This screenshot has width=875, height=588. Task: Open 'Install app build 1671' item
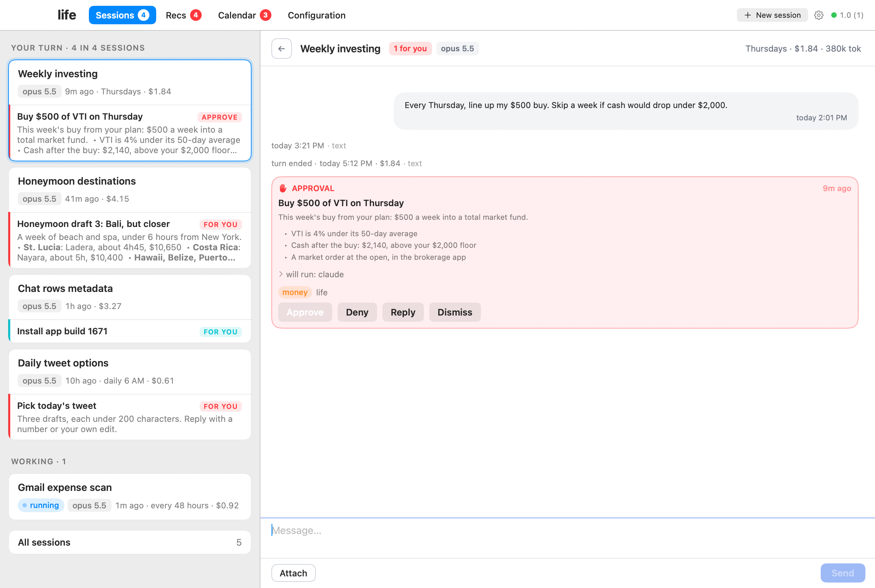click(130, 331)
